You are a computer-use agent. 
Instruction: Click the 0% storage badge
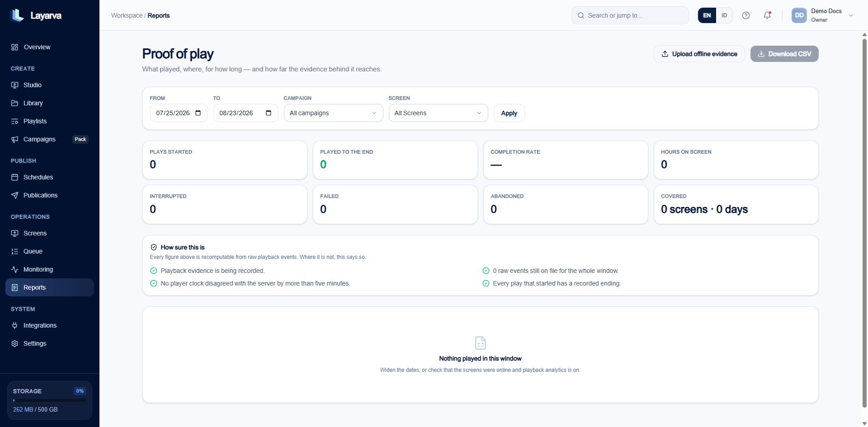pos(80,391)
